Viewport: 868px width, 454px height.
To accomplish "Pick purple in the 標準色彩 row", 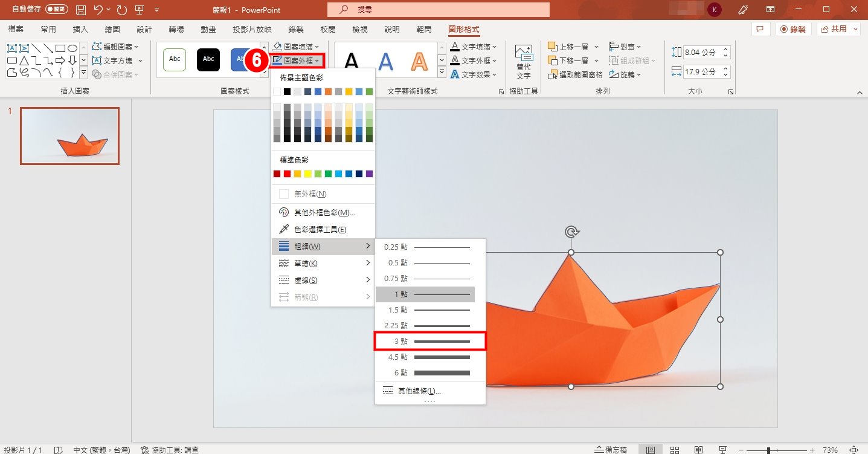I will click(369, 174).
